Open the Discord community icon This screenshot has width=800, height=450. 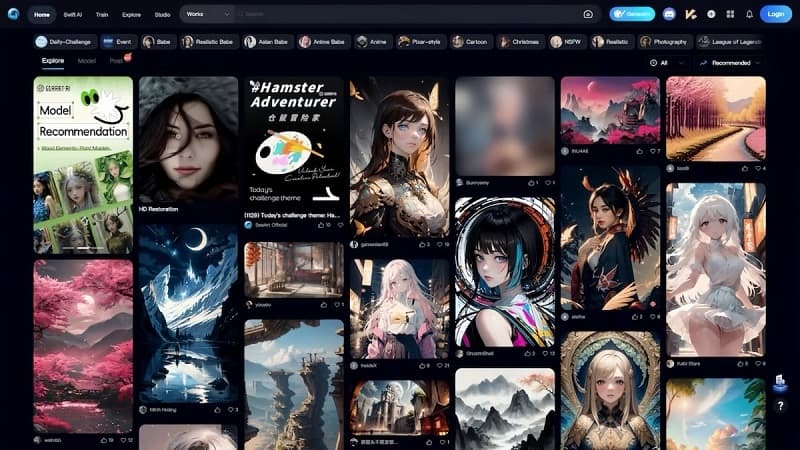(x=669, y=14)
